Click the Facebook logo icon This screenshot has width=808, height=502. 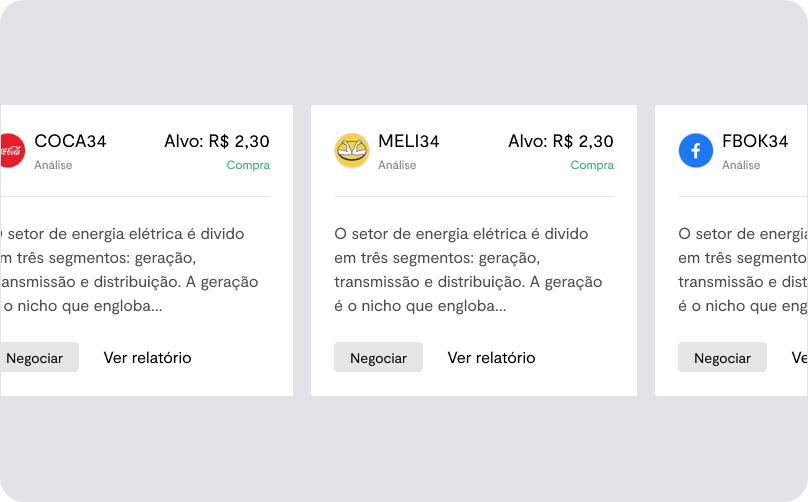(696, 150)
